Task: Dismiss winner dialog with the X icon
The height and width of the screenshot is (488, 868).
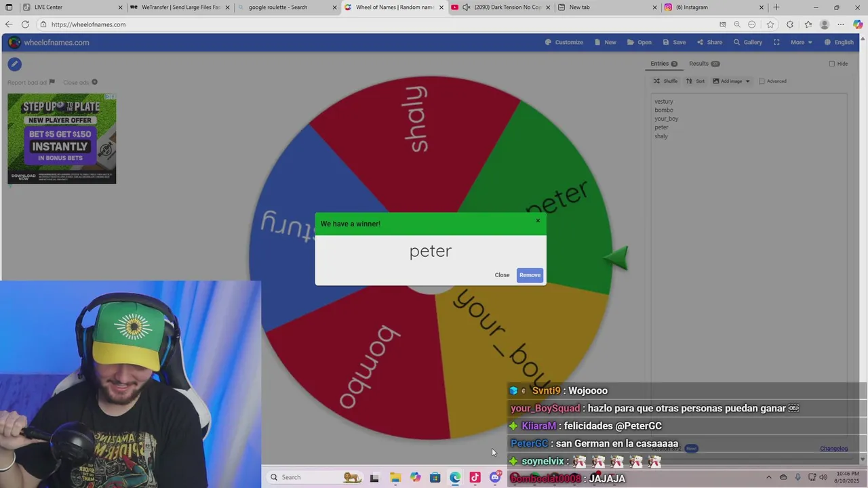Action: tap(538, 220)
